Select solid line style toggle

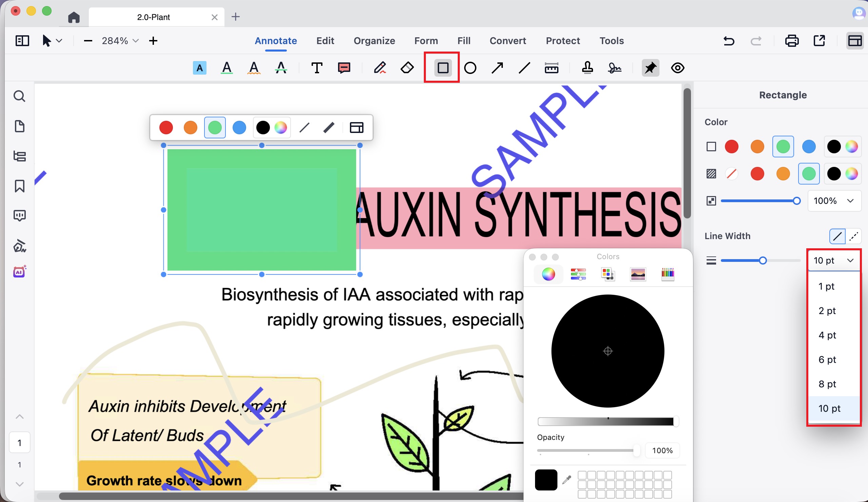(837, 236)
